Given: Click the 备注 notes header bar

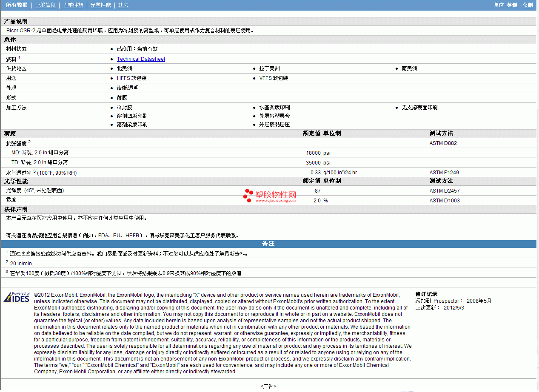Looking at the screenshot, I should [x=268, y=244].
